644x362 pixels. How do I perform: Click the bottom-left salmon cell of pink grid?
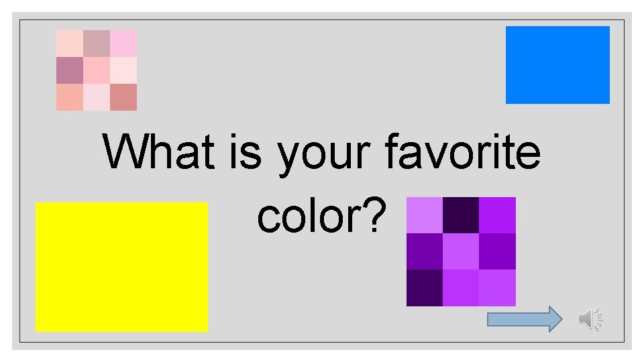tap(70, 97)
